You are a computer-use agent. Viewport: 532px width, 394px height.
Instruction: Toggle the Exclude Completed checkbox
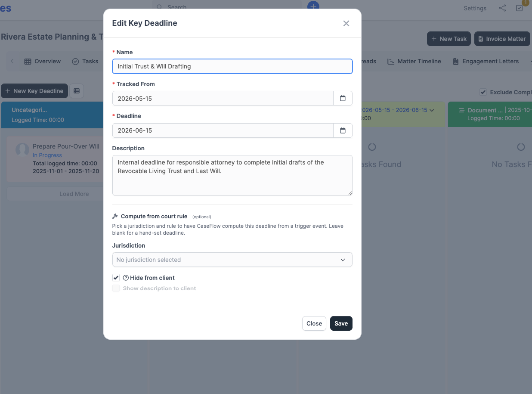[x=483, y=92]
